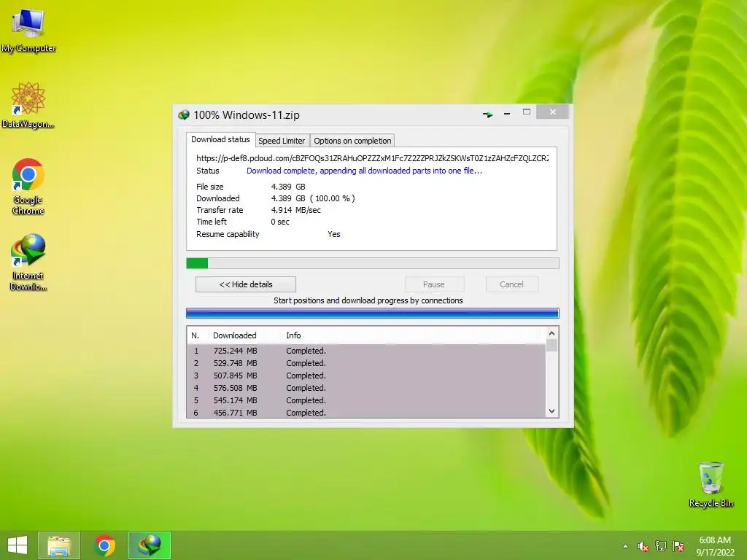The image size is (747, 560).
Task: Click the connections list scroll up arrow
Action: [x=551, y=333]
